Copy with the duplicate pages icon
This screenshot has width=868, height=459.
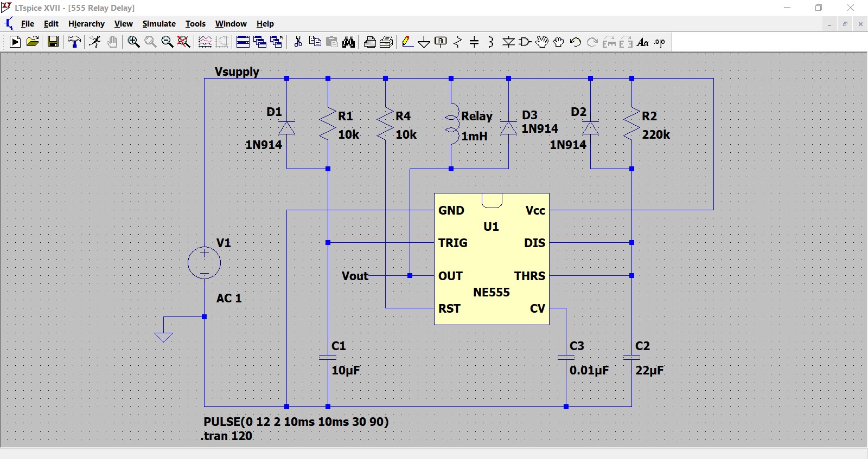point(315,42)
